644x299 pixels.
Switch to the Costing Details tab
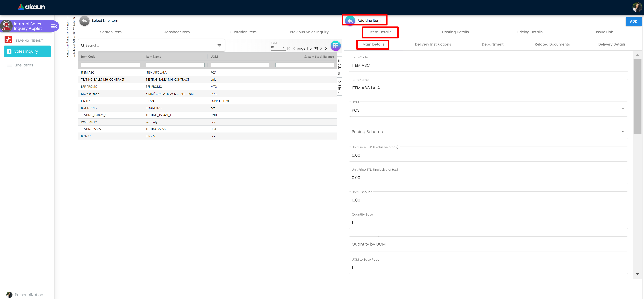455,32
